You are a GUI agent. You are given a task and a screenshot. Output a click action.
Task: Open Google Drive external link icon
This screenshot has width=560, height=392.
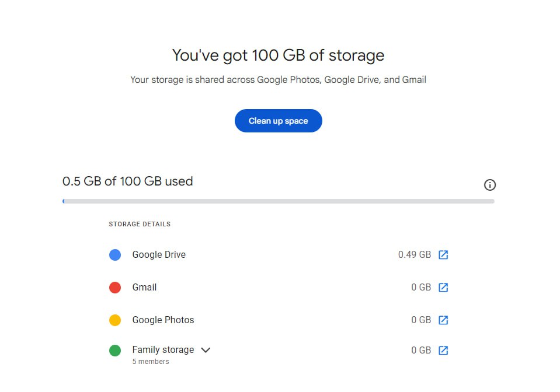[443, 255]
